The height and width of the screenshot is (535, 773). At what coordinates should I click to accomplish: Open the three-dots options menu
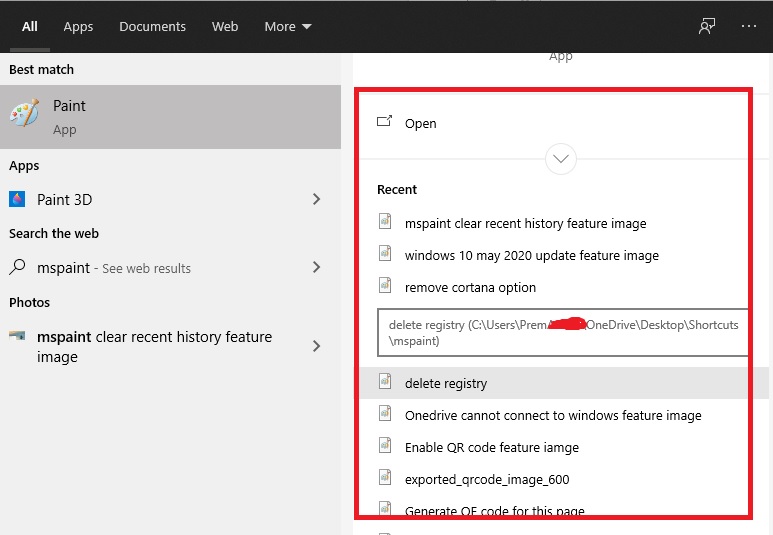pos(748,26)
